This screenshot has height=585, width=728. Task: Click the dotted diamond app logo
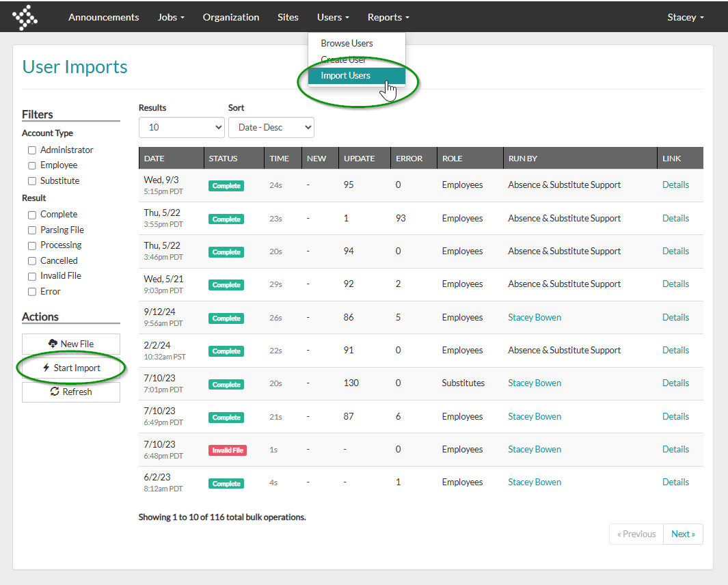[x=25, y=18]
